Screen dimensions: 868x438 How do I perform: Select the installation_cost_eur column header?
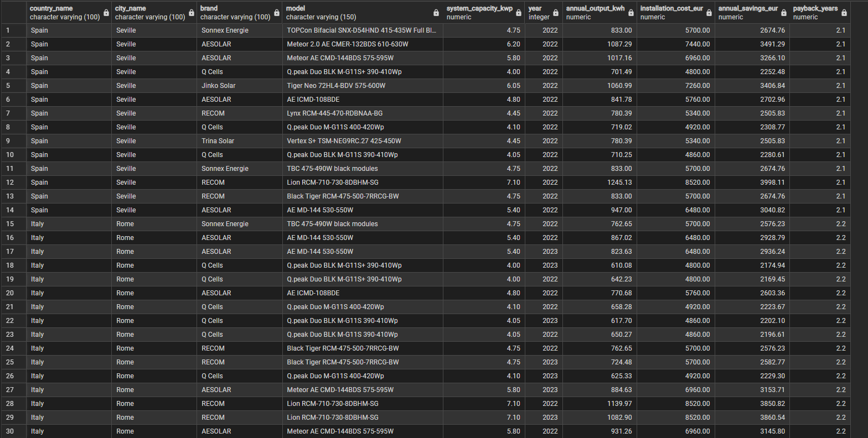676,13
